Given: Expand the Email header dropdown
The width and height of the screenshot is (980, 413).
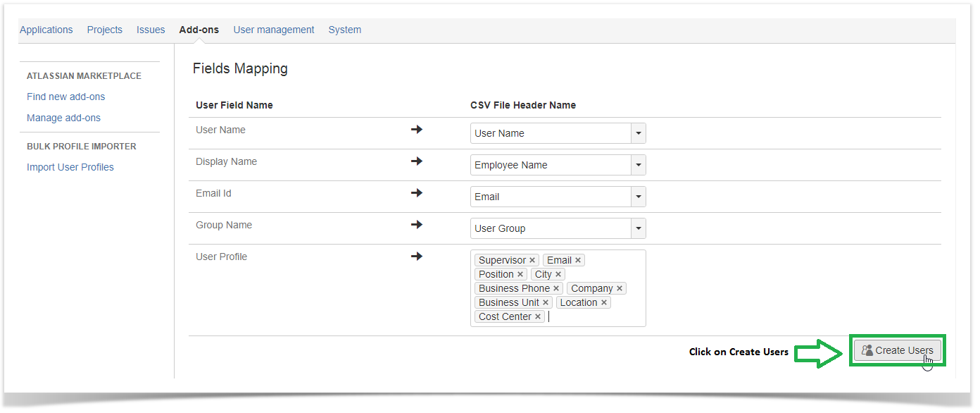Looking at the screenshot, I should pyautogui.click(x=638, y=197).
